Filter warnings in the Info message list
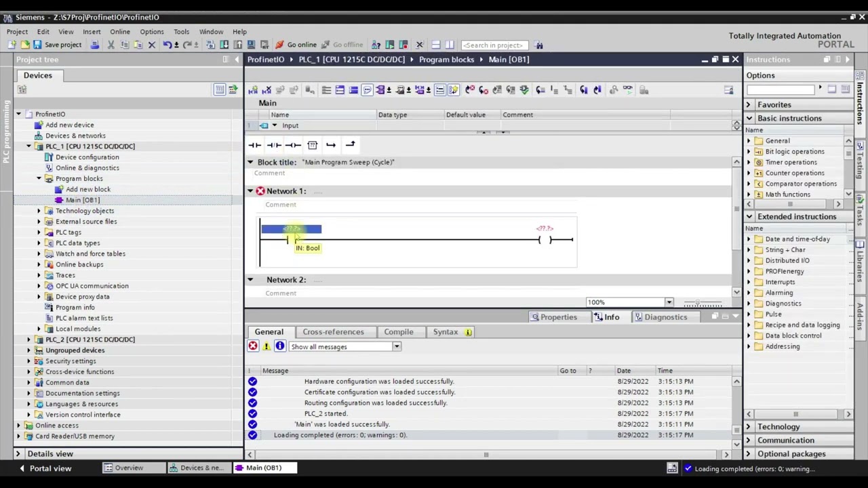 [x=267, y=346]
